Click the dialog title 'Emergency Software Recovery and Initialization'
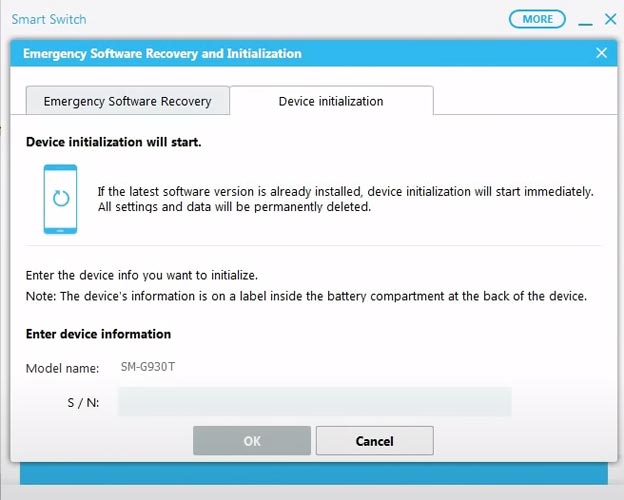 [162, 53]
